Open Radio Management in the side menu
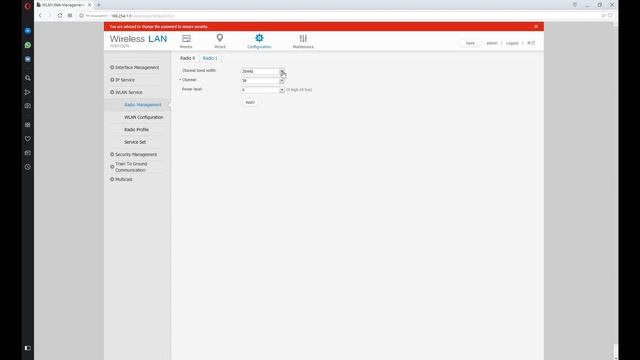Screen dimensions: 640x360 point(143,105)
